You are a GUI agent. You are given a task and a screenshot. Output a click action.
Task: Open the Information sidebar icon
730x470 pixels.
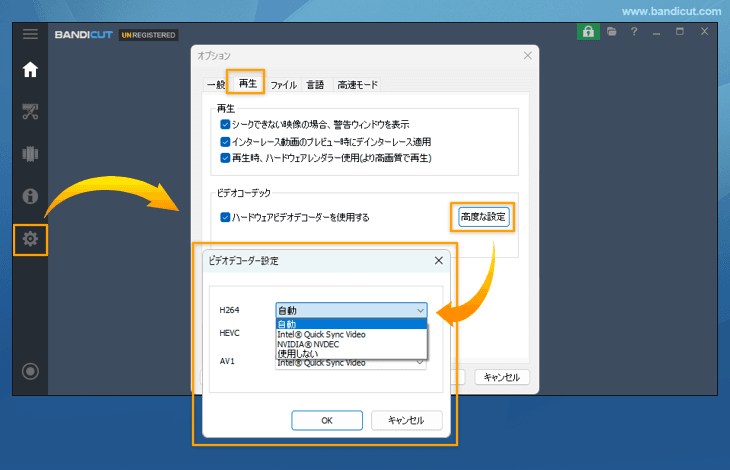click(x=30, y=196)
